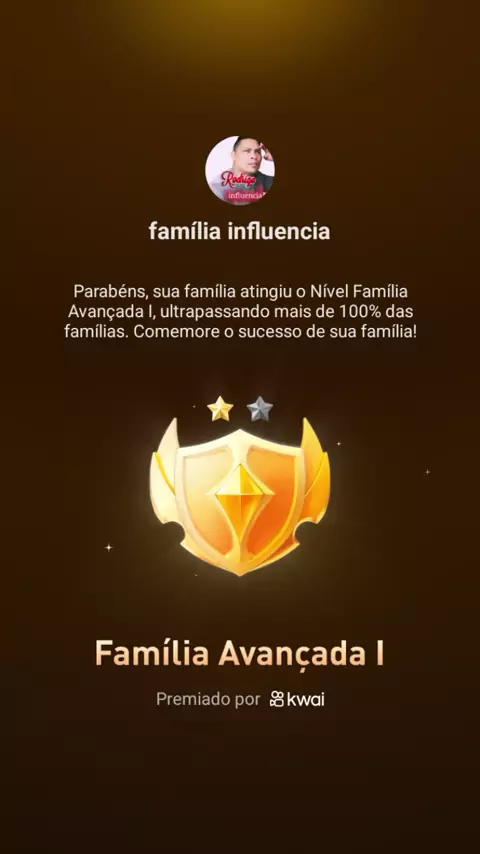Image resolution: width=480 pixels, height=854 pixels.
Task: Click the 'família influencia' family name
Action: (240, 231)
